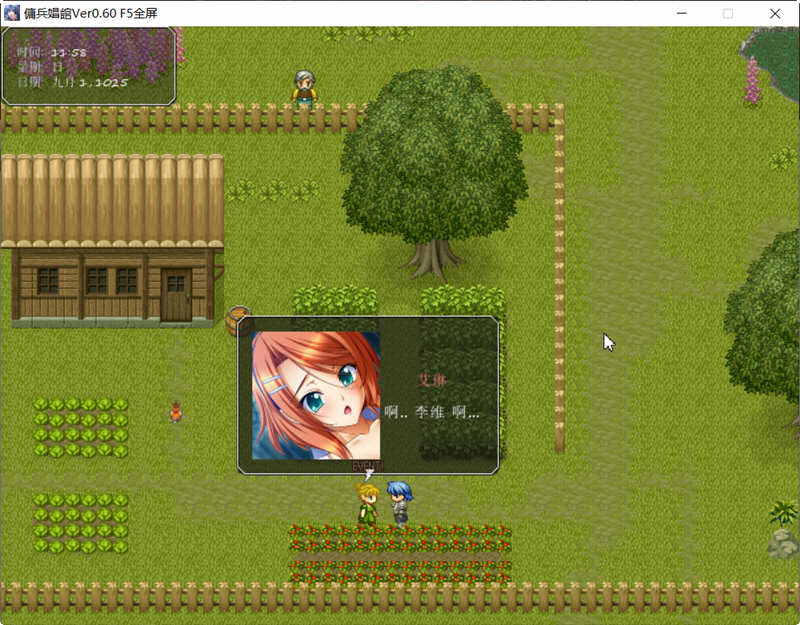Click the potted plant on the rock

[x=783, y=528]
